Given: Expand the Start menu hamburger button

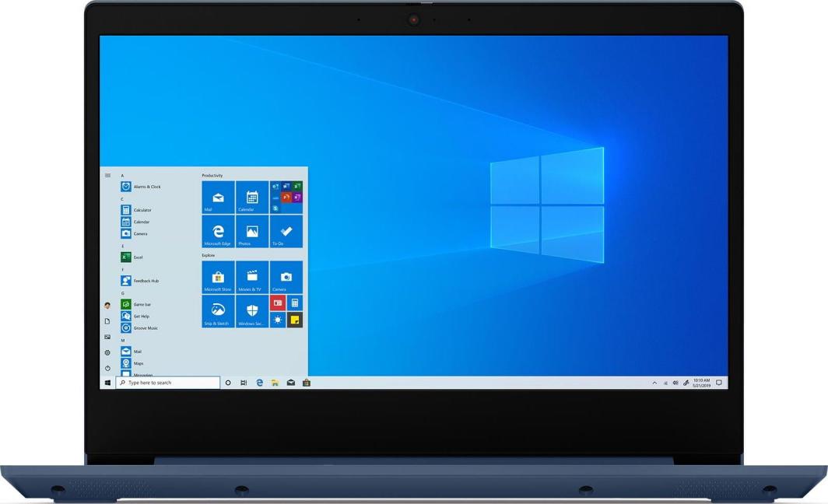Looking at the screenshot, I should [x=107, y=175].
